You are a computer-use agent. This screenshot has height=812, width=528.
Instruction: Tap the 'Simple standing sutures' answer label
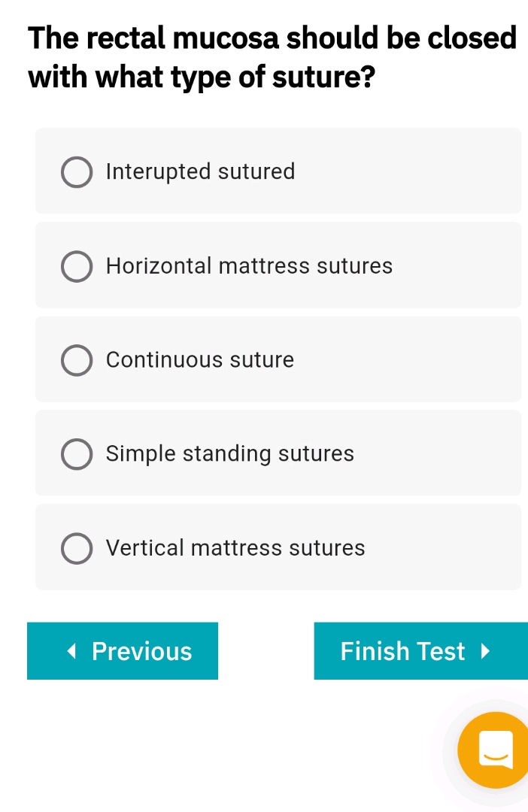pyautogui.click(x=229, y=454)
